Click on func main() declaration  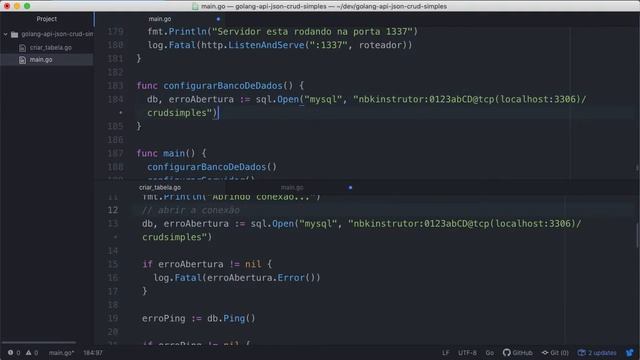(171, 153)
